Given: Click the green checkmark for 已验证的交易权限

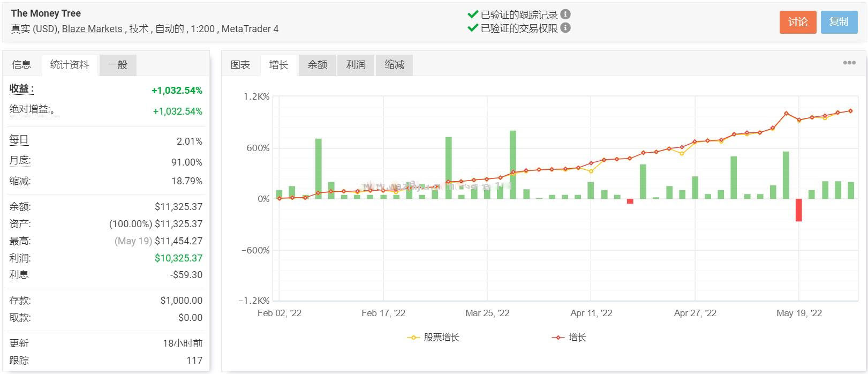Looking at the screenshot, I should coord(472,28).
